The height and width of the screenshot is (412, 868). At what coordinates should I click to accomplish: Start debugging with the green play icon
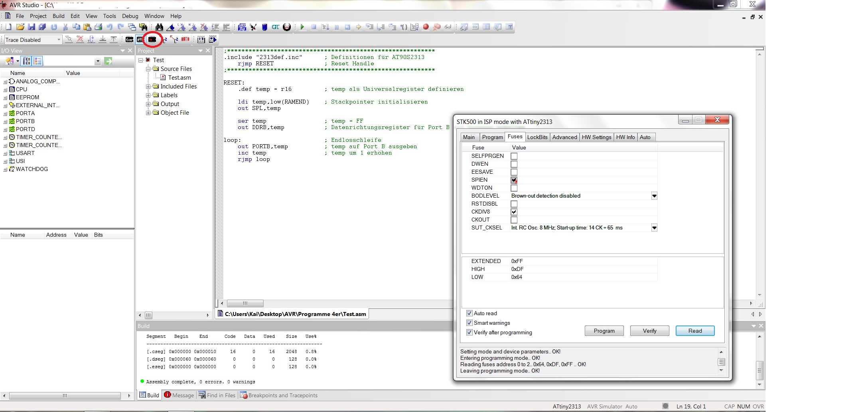coord(302,27)
